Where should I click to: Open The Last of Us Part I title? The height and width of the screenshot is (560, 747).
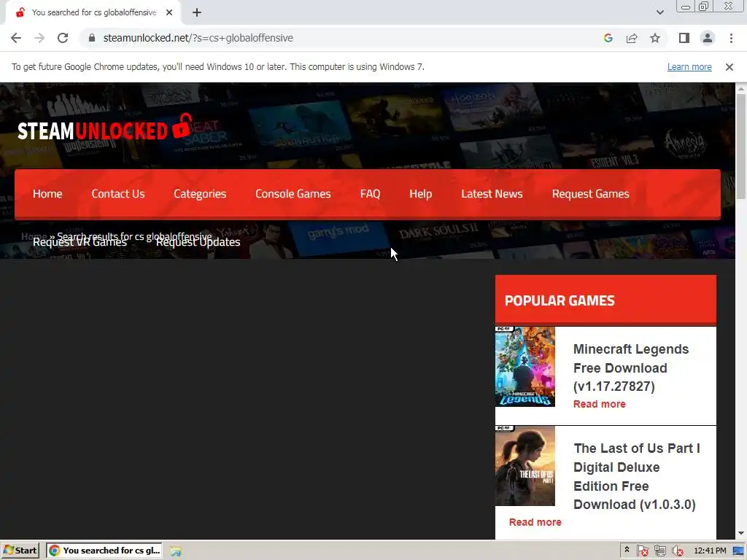coord(636,476)
